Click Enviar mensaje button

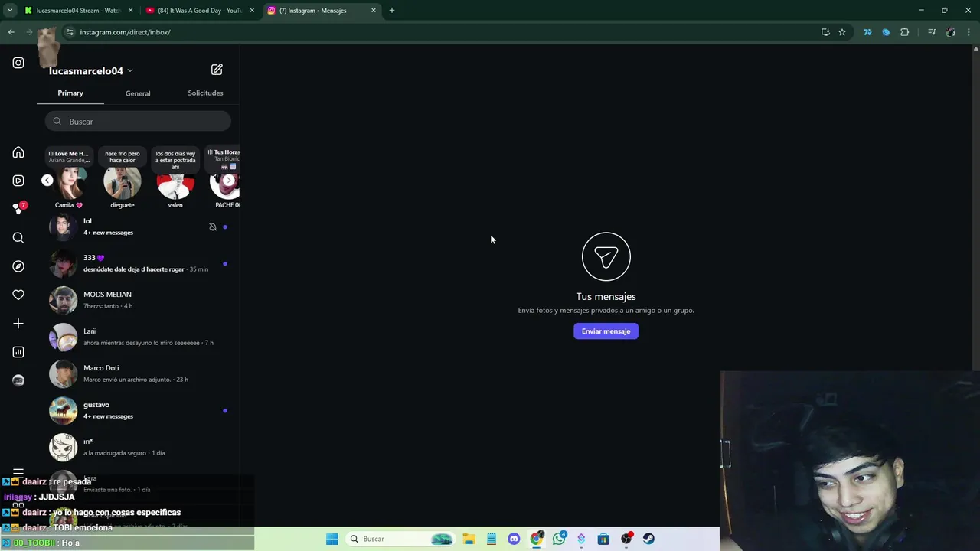coord(606,331)
